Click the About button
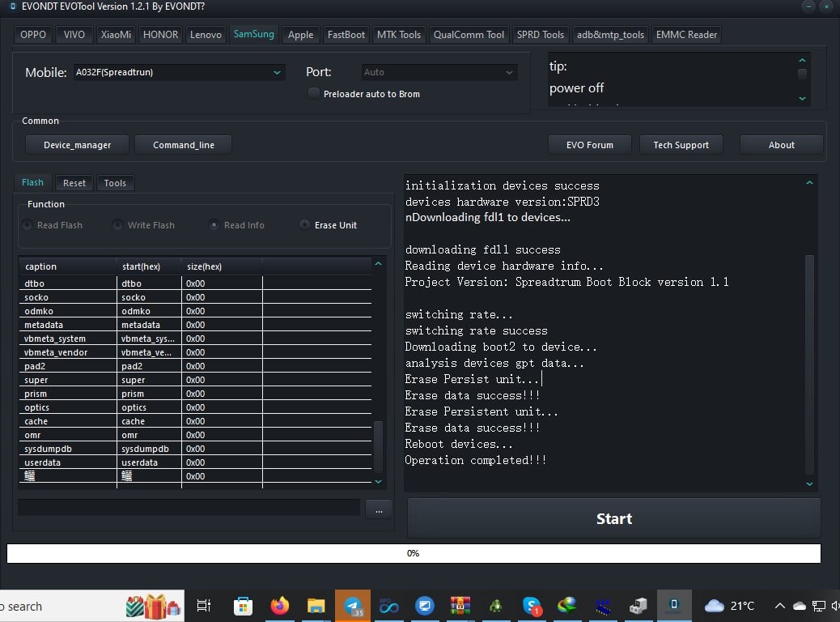The width and height of the screenshot is (840, 622). (x=781, y=145)
